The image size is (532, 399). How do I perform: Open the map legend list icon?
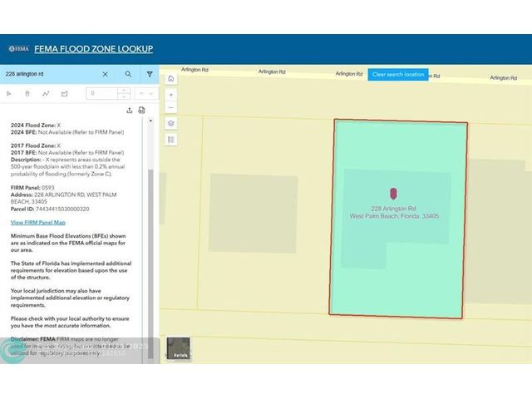pos(171,140)
